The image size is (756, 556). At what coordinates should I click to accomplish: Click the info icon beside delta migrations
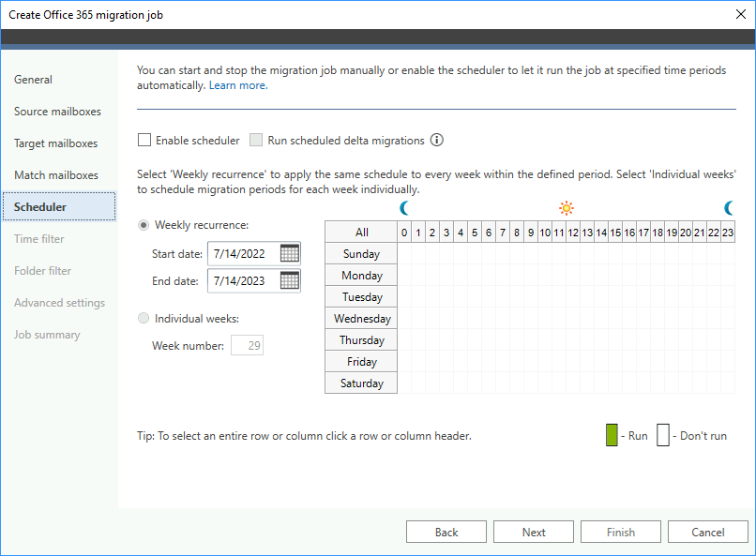437,141
